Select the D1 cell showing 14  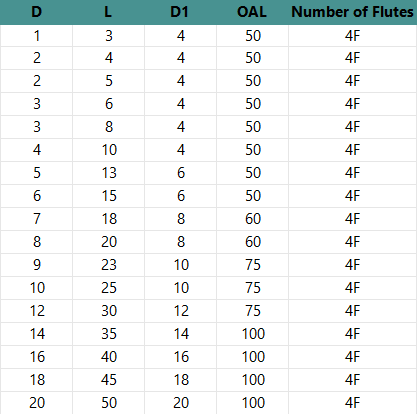180,334
